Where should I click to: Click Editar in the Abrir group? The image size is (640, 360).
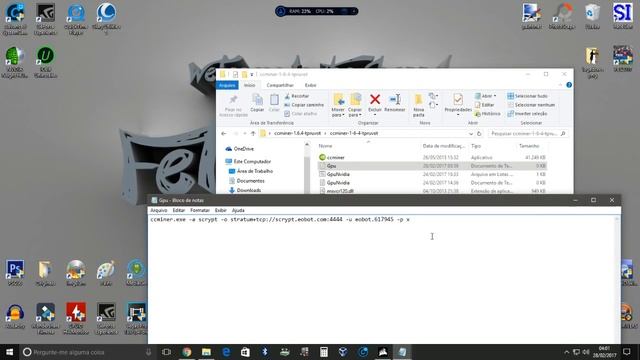(484, 105)
